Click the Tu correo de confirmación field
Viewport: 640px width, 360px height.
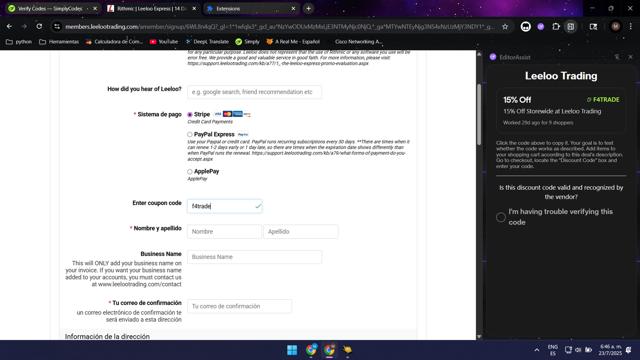(240, 306)
